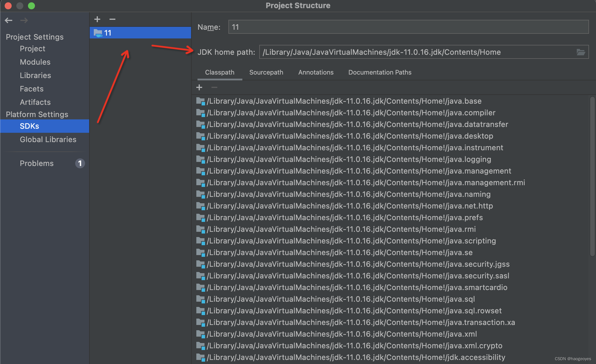This screenshot has height=364, width=596.
Task: Select the SDKs sidebar icon
Action: [x=29, y=126]
